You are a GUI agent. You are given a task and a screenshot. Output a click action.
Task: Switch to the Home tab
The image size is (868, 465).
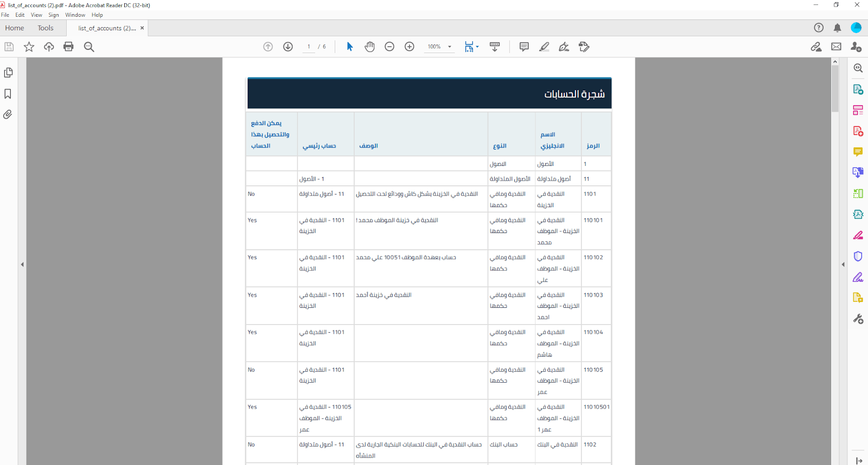(x=15, y=28)
